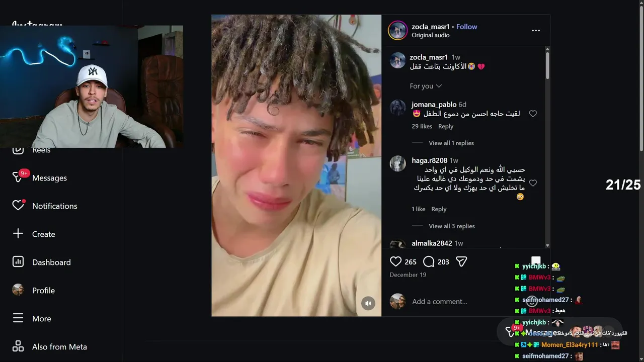
Task: Open the Create plus icon in the sidebar
Action: (x=18, y=234)
